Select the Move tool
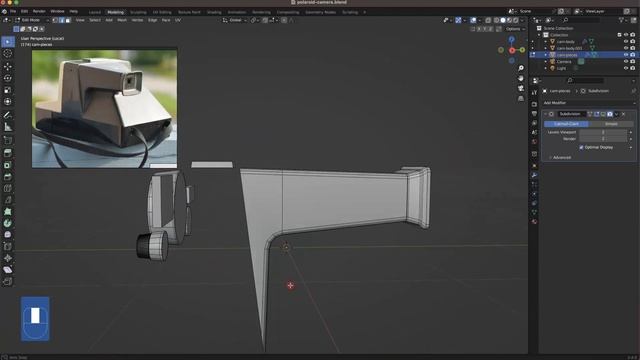 (8, 67)
